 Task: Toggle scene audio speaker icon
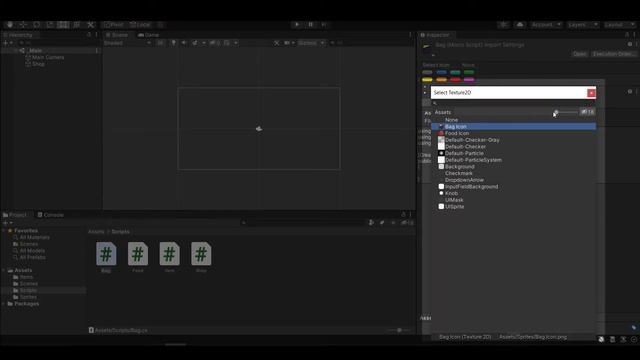[x=184, y=43]
